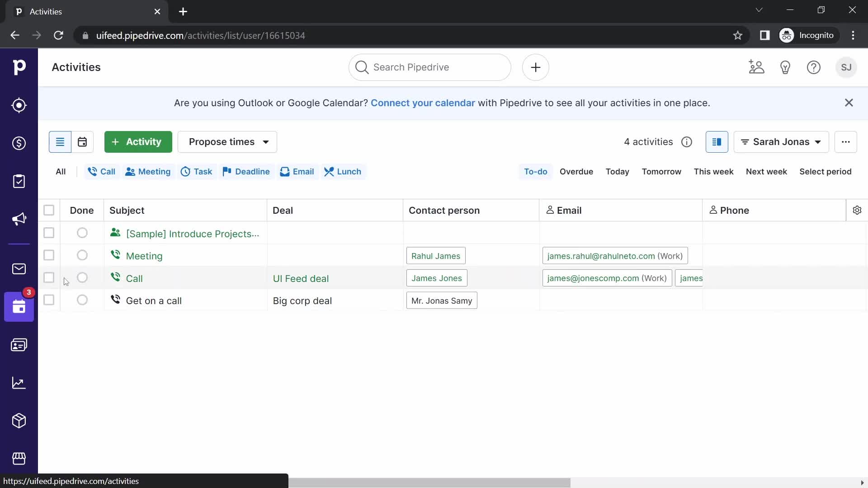The width and height of the screenshot is (868, 488).
Task: Open Deals dollar icon in sidebar
Action: 19,143
